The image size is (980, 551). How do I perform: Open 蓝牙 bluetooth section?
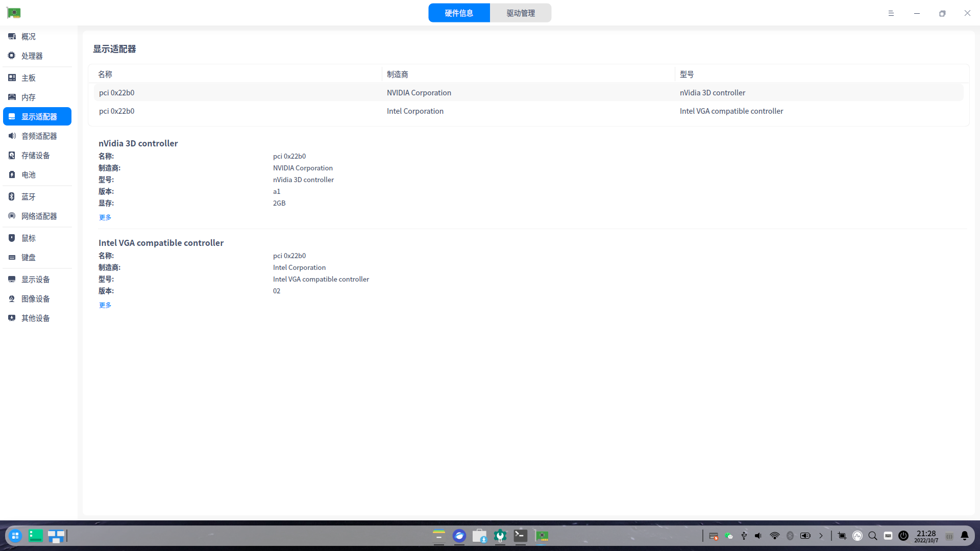tap(37, 197)
